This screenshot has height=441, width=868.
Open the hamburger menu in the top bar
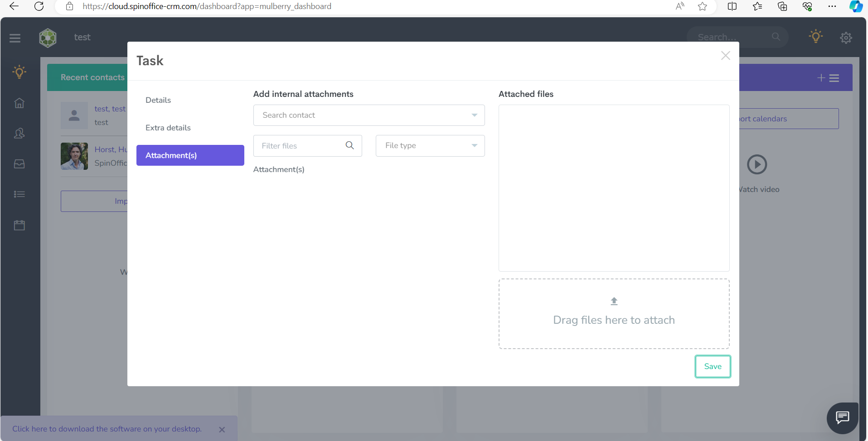(x=15, y=38)
